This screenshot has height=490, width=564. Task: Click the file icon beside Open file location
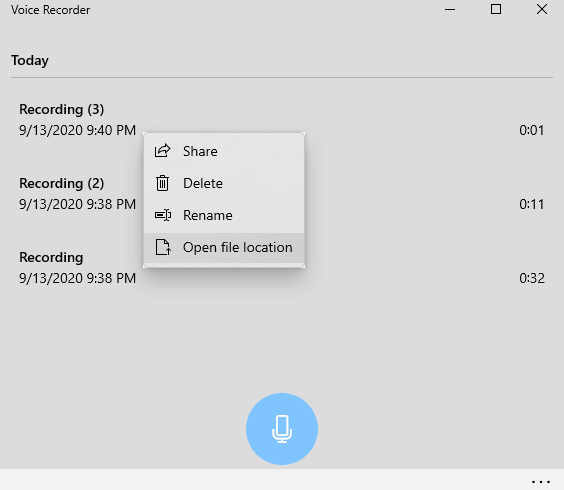tap(163, 247)
